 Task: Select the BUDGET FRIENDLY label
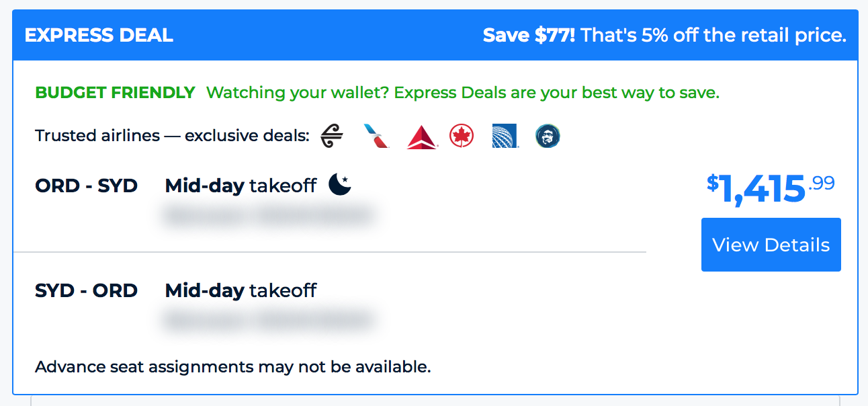pos(115,93)
